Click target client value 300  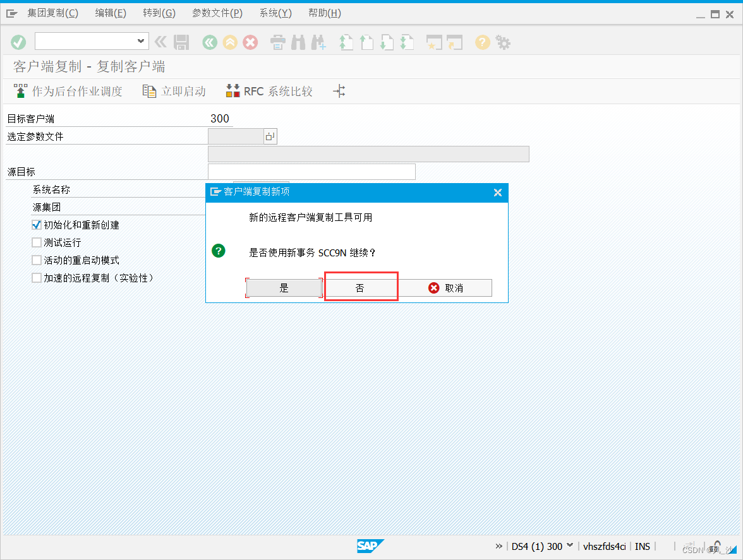coord(220,118)
